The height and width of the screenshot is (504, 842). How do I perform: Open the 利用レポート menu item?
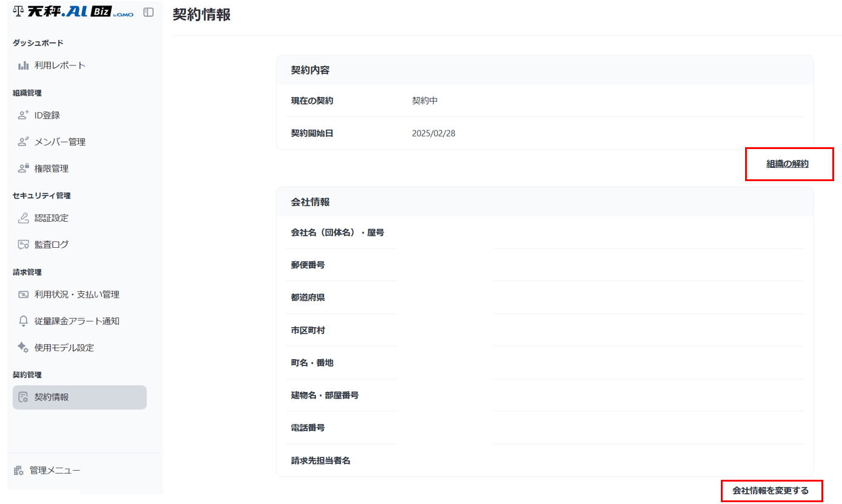[x=60, y=65]
